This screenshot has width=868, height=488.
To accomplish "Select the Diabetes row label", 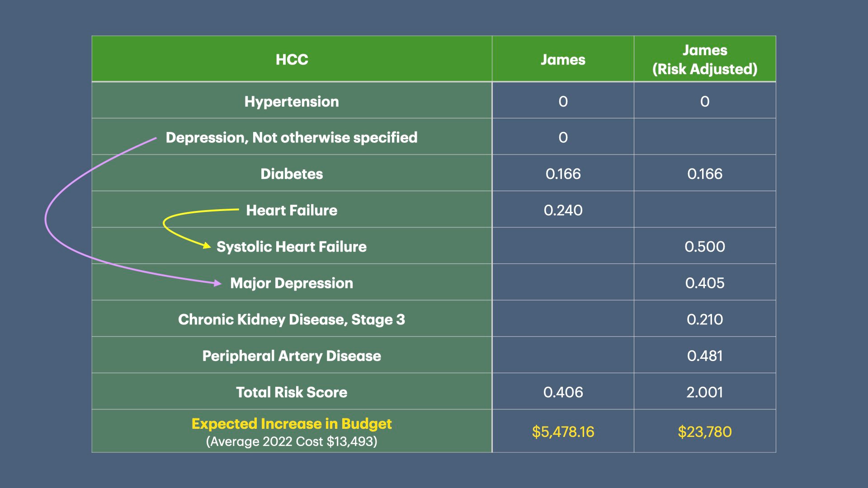I will click(x=292, y=174).
